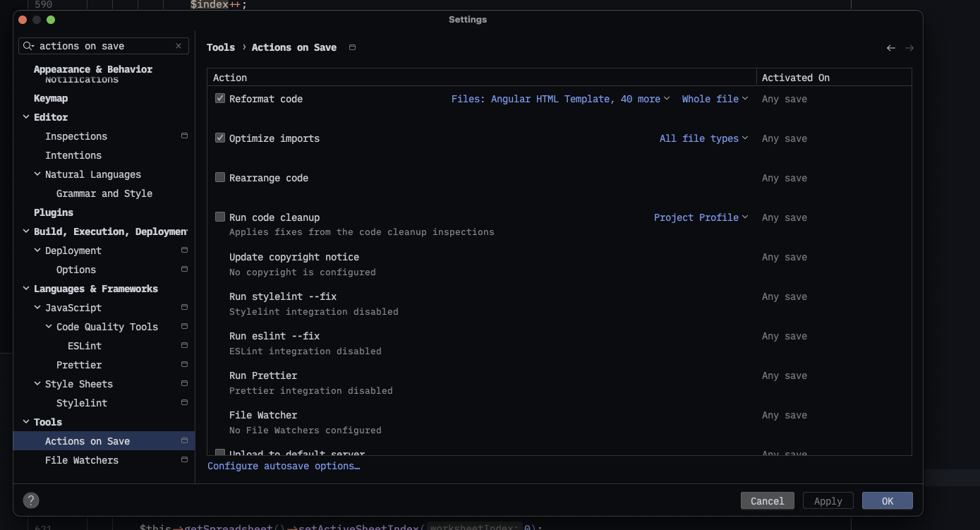Viewport: 980px width, 530px height.
Task: Click the Activated On column header
Action: coord(834,78)
